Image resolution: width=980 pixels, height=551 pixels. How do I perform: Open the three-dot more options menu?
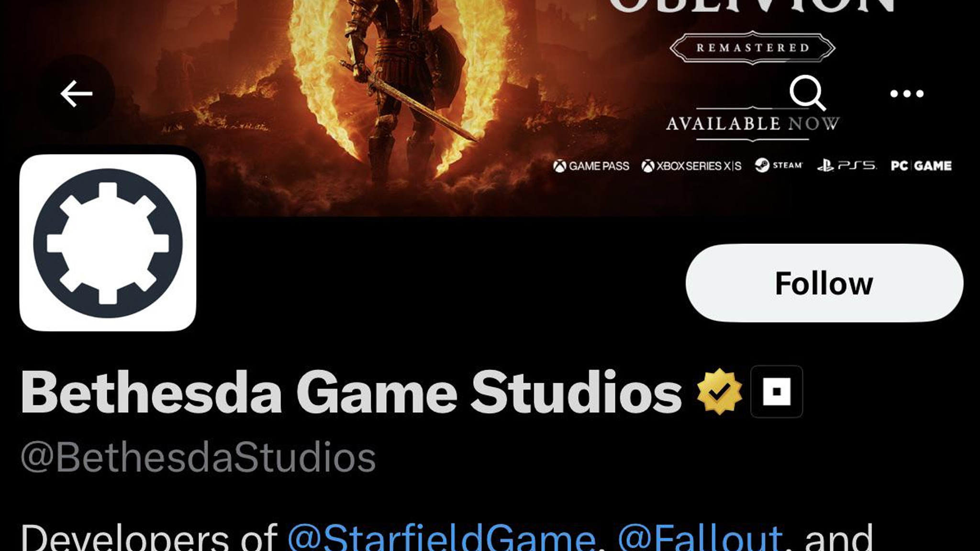pyautogui.click(x=907, y=93)
